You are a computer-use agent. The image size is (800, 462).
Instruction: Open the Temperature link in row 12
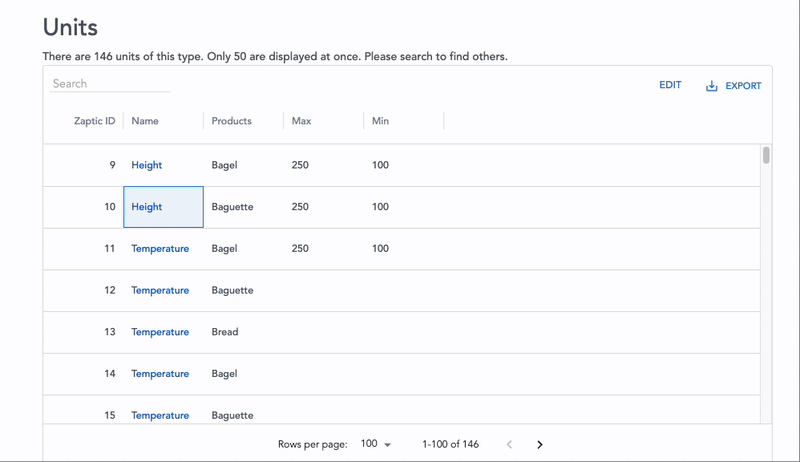click(160, 290)
